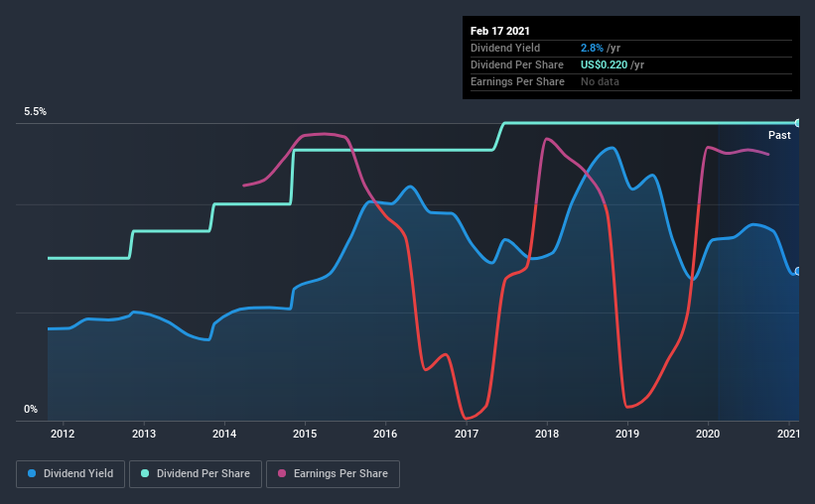Screen dimensions: 815x504
Task: Click the 0% y-axis label
Action: pos(31,410)
